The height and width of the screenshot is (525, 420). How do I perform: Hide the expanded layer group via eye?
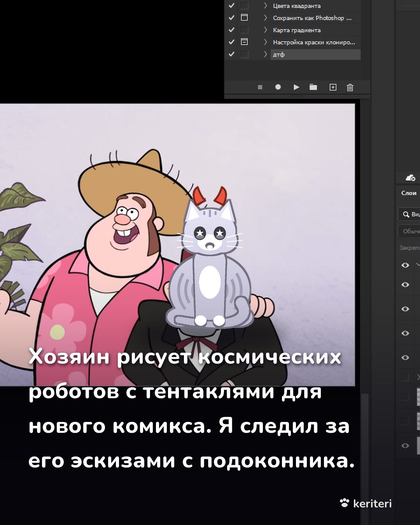coord(405,265)
